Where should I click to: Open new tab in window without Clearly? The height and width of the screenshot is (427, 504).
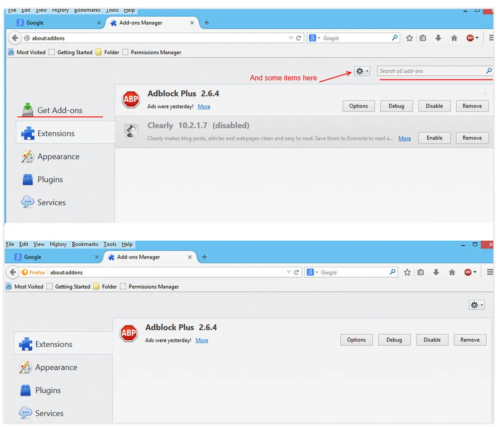click(205, 257)
